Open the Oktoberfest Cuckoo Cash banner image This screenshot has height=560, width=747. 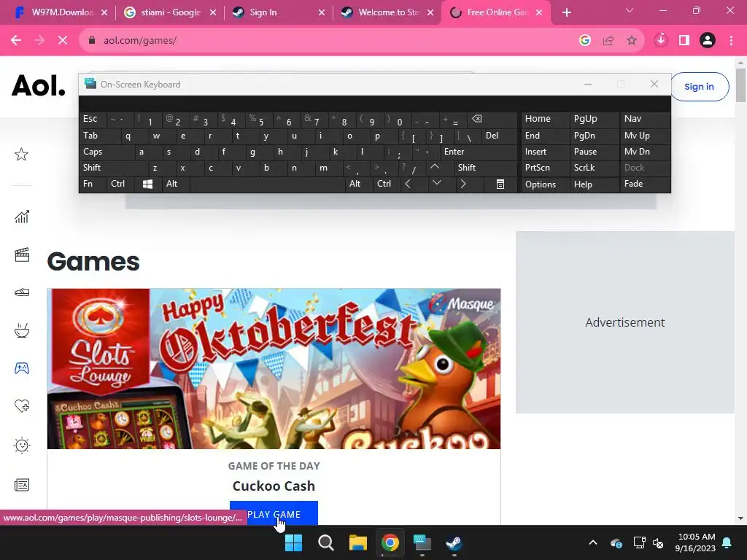point(274,368)
